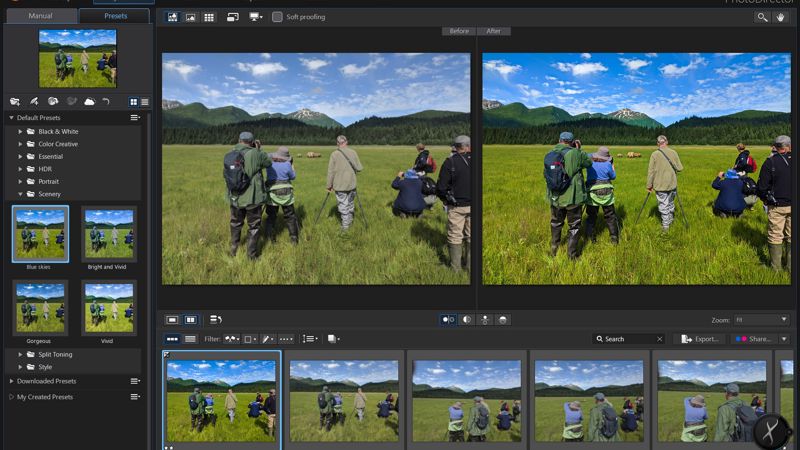Collapse the Scenery preset folder
800x450 pixels.
click(x=20, y=194)
